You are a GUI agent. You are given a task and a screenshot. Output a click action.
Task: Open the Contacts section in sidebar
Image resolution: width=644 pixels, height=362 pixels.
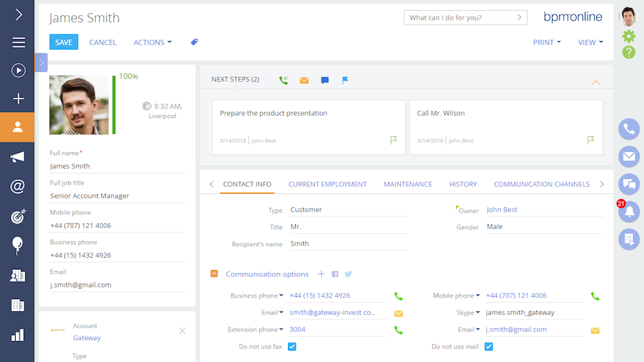point(17,127)
